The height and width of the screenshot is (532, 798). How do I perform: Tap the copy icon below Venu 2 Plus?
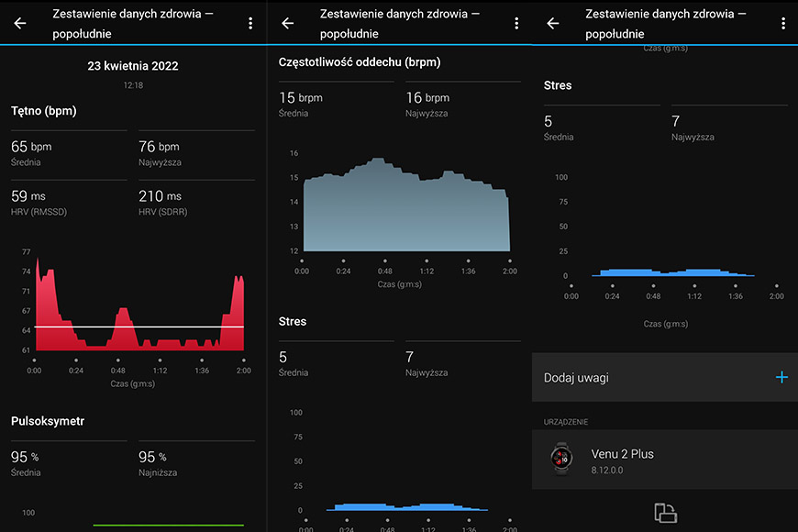(665, 513)
